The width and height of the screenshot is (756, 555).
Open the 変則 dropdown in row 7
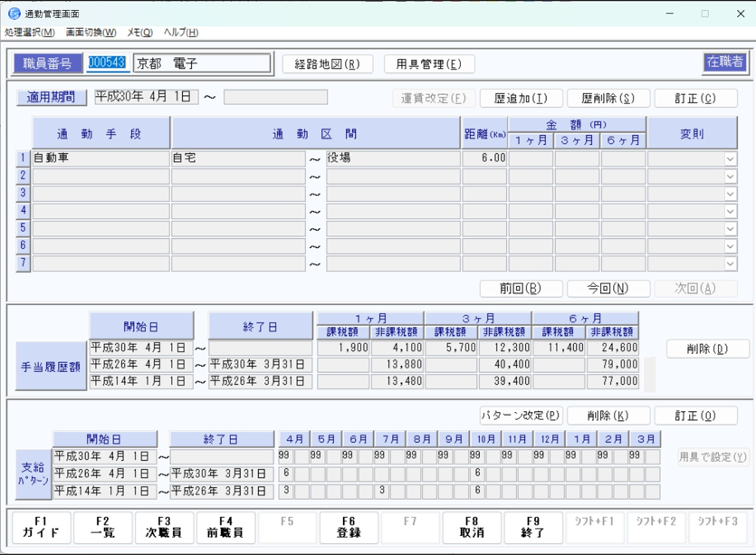(730, 264)
